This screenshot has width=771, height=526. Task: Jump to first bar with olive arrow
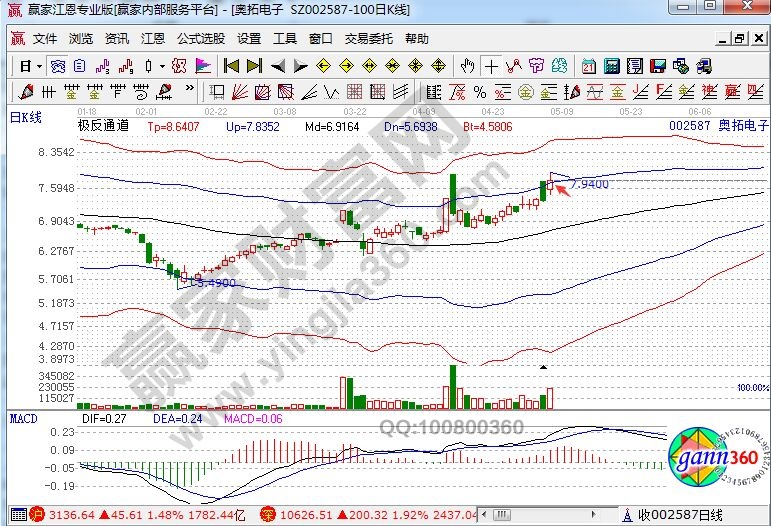pyautogui.click(x=231, y=66)
